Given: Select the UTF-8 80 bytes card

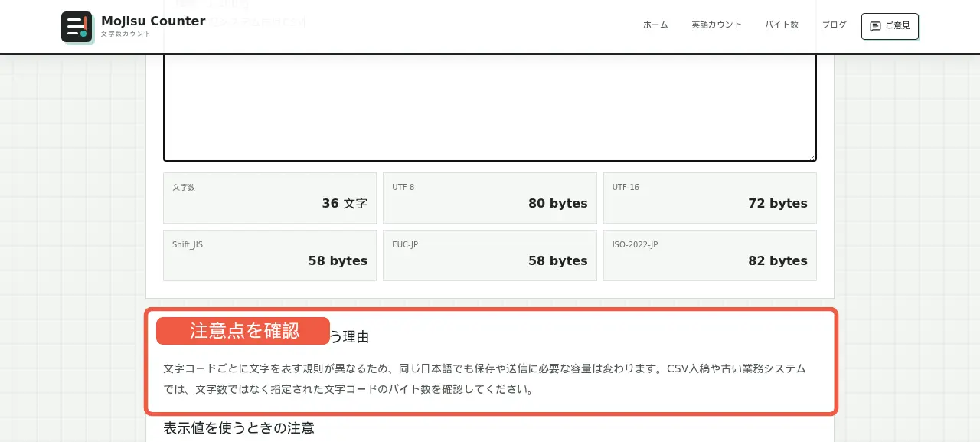Looking at the screenshot, I should [x=490, y=198].
